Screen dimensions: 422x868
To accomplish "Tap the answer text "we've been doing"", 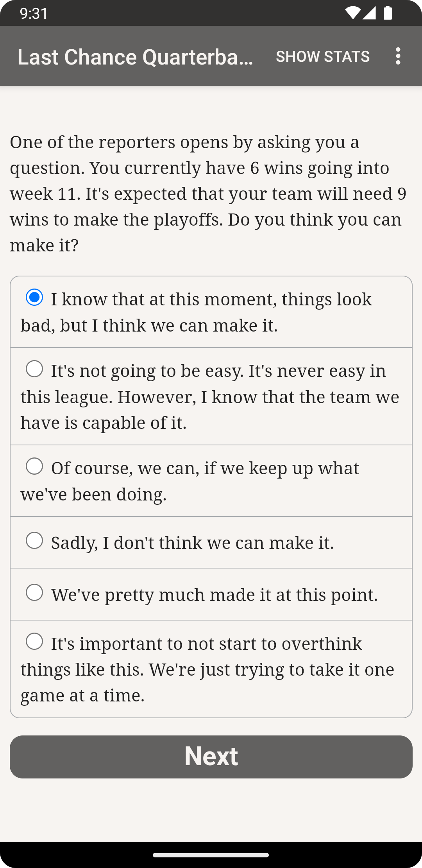I will (94, 494).
